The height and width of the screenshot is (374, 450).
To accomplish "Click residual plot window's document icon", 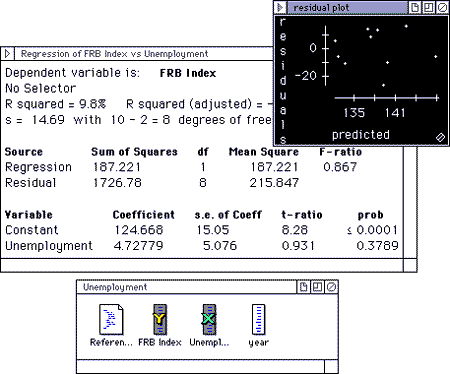I will 415,7.
